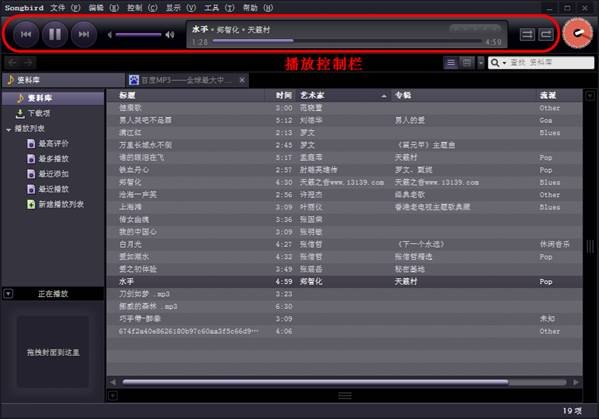Select 资料库 in the sidebar
599x419 pixels.
click(x=53, y=98)
